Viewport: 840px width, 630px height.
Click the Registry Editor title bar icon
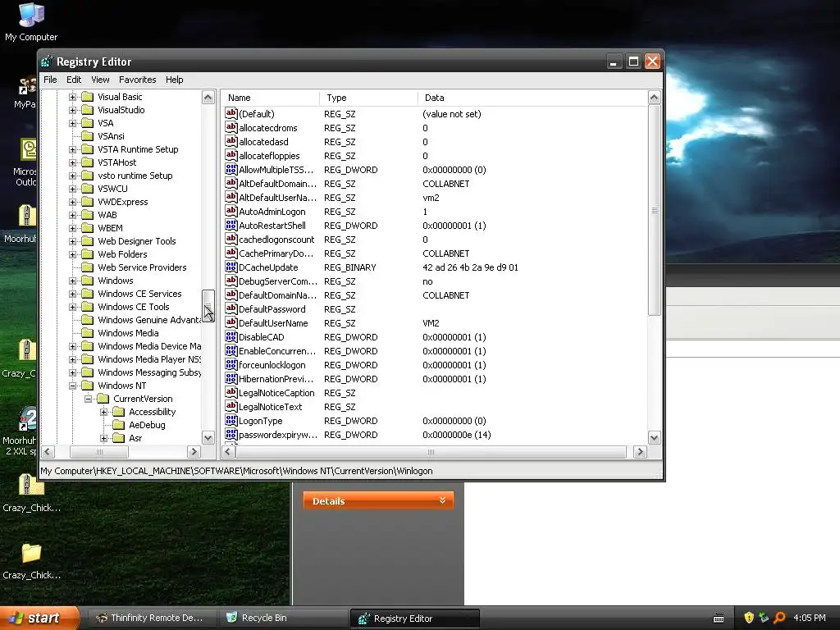tap(47, 62)
